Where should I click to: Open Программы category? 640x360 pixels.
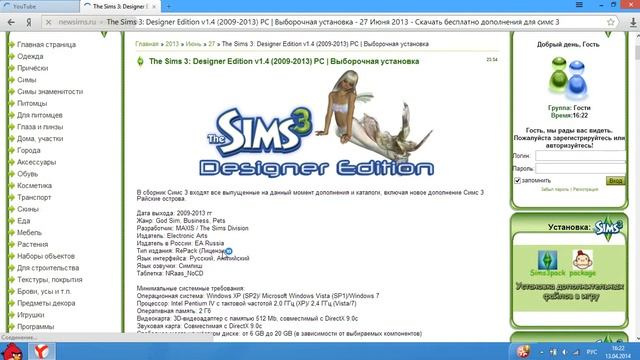click(x=36, y=327)
